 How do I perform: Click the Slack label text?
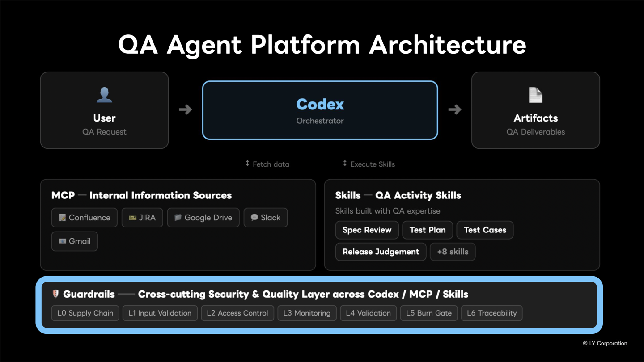(x=271, y=218)
